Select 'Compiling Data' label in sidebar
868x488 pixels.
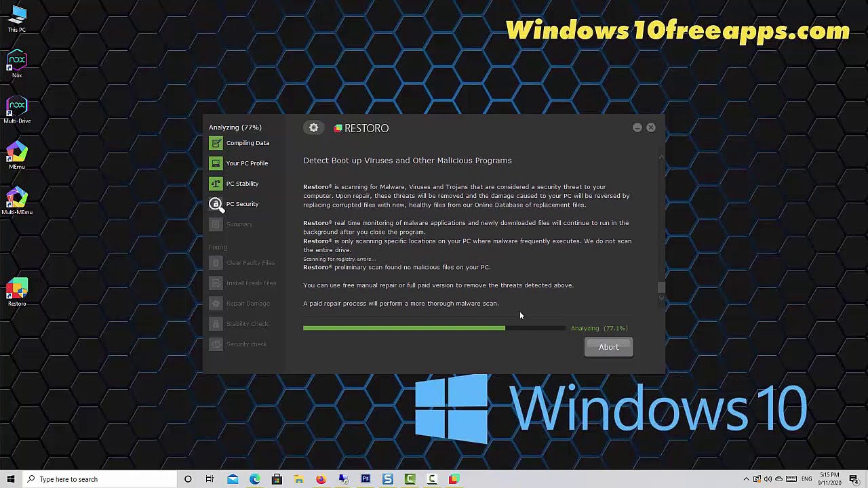tap(248, 143)
